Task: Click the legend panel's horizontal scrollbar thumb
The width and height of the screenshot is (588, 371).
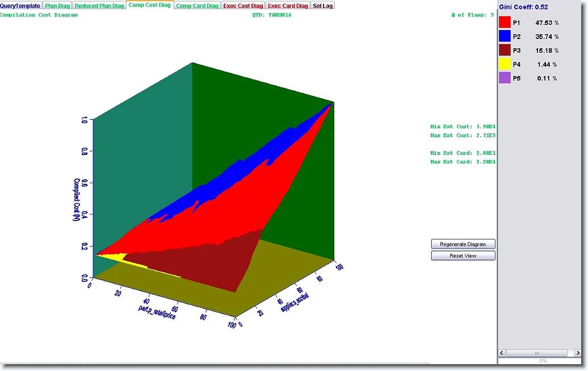Action: [x=536, y=353]
